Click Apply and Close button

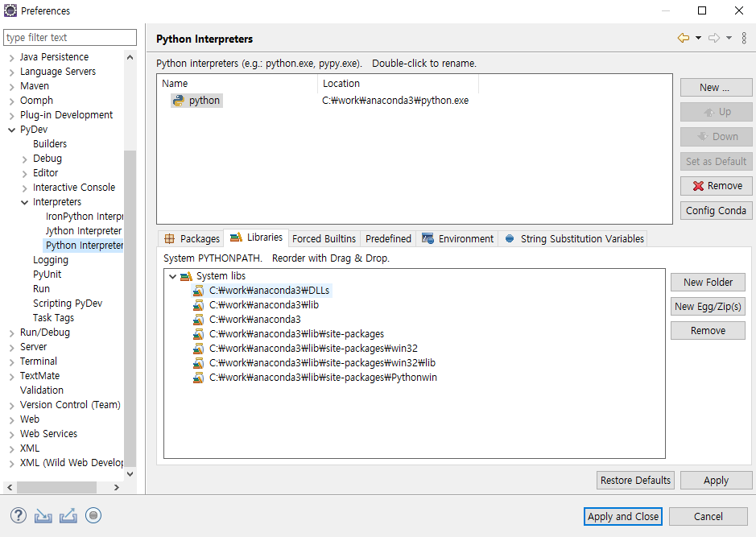click(623, 516)
